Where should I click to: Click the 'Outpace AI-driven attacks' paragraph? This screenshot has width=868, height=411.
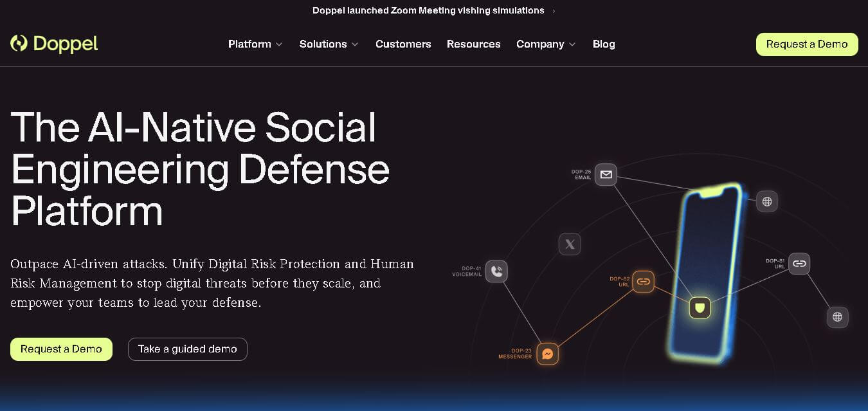[x=212, y=283]
